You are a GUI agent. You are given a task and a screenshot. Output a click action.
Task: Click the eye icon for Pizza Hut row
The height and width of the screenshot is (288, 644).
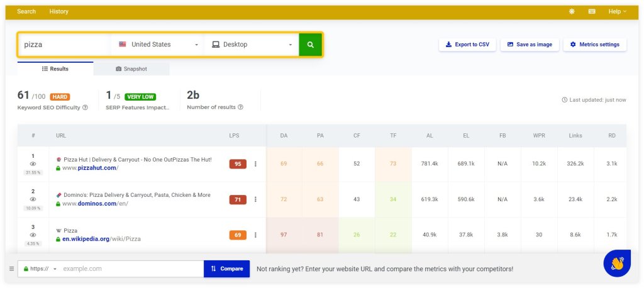pos(33,164)
